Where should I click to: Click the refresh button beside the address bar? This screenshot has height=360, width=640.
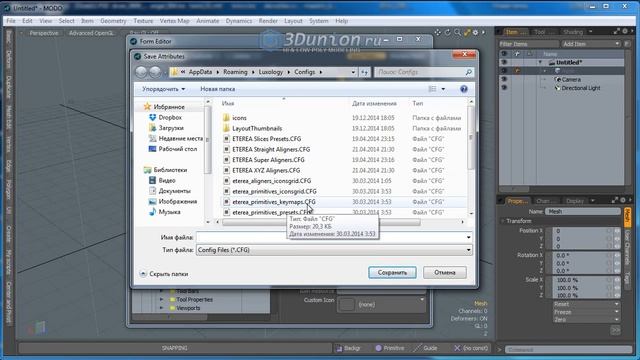pyautogui.click(x=364, y=72)
